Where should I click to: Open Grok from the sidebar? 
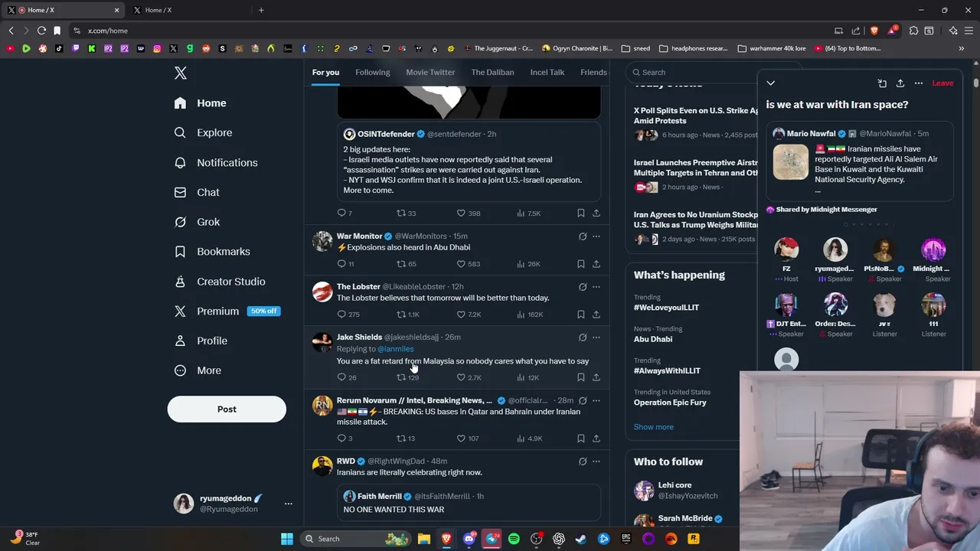[x=197, y=222]
